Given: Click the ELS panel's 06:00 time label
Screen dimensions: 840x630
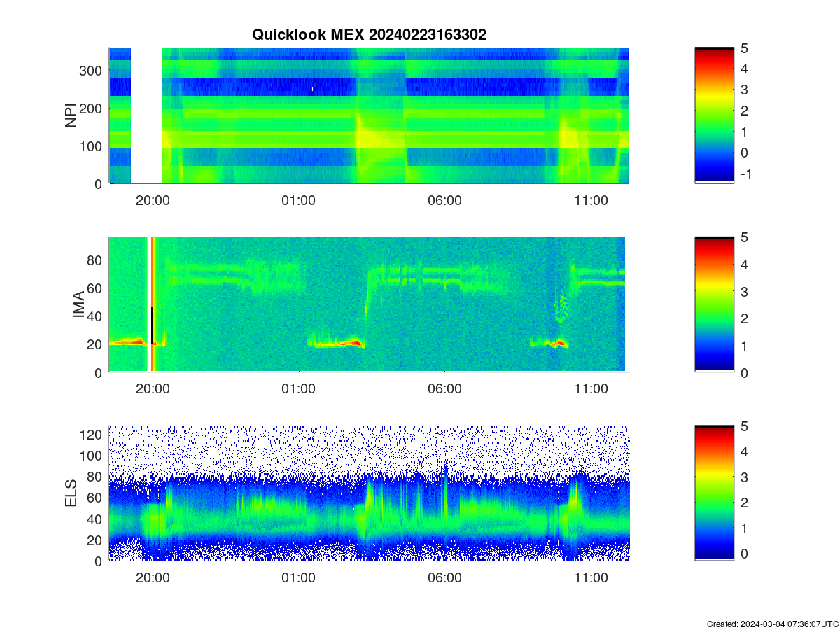Looking at the screenshot, I should tap(445, 578).
